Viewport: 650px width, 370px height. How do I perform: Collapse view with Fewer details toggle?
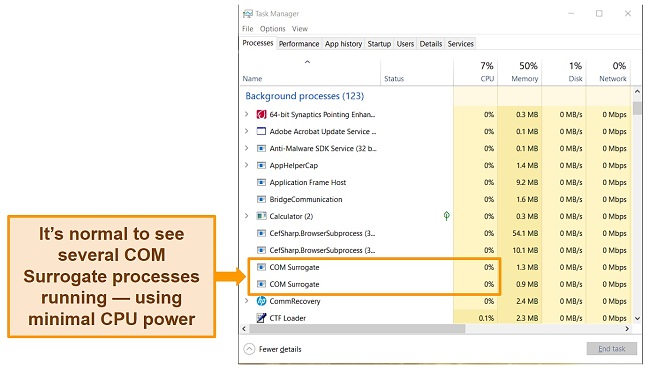pos(273,349)
